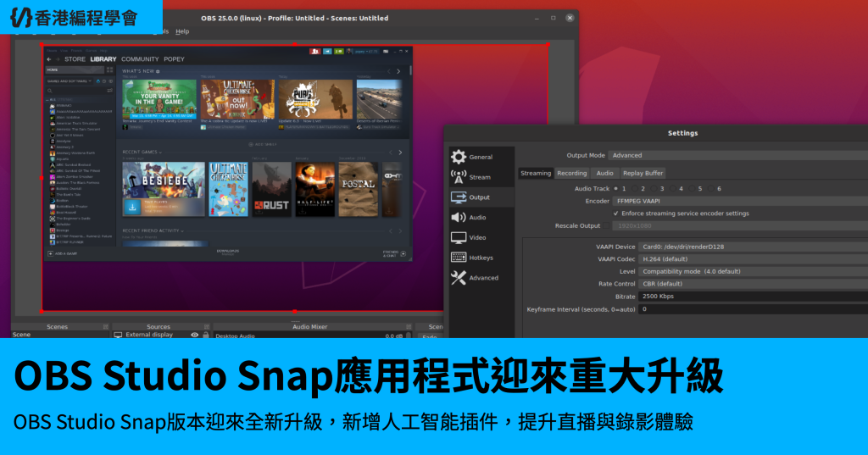868x455 pixels.
Task: Open the VAAPI Device dropdown
Action: click(x=753, y=247)
